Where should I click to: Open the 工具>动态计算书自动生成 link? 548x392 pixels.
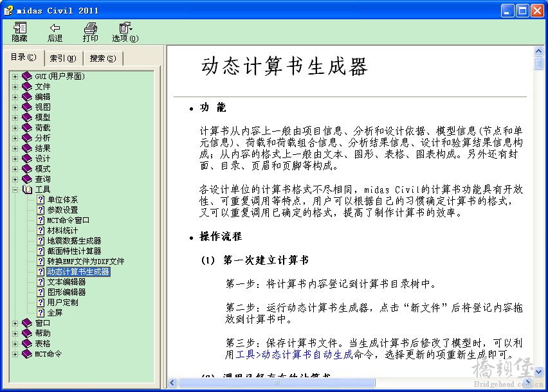[295, 355]
